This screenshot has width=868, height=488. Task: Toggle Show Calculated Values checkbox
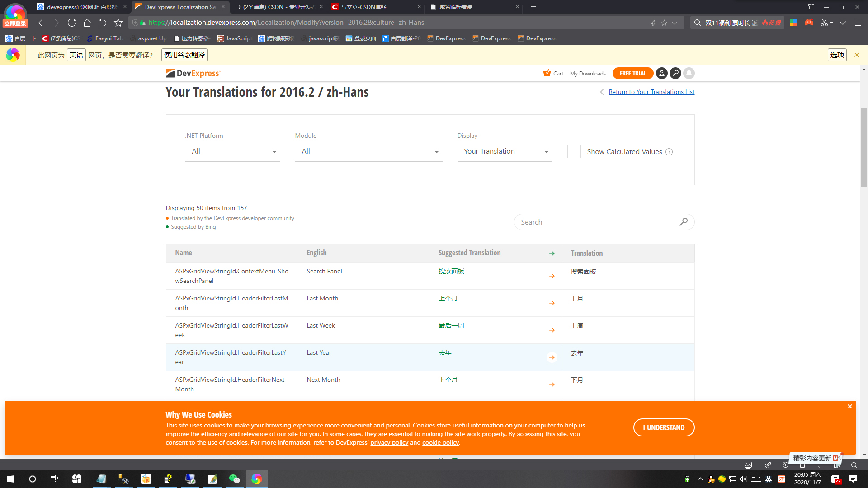tap(574, 151)
